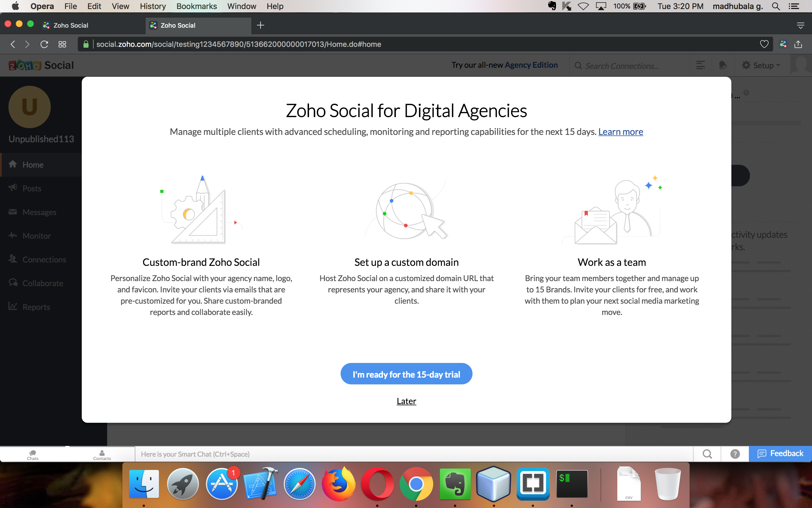Open Monitor in the sidebar

click(41, 236)
